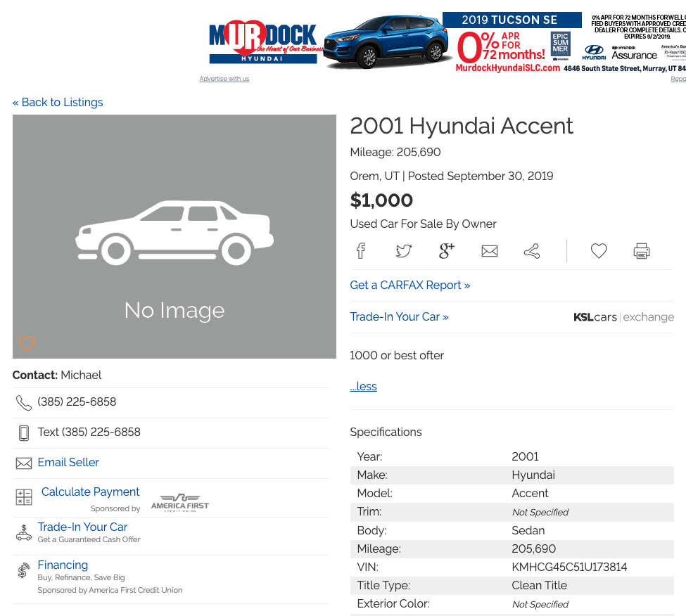Select the $1,000 price text
Screen dimensions: 686x616
click(x=381, y=200)
